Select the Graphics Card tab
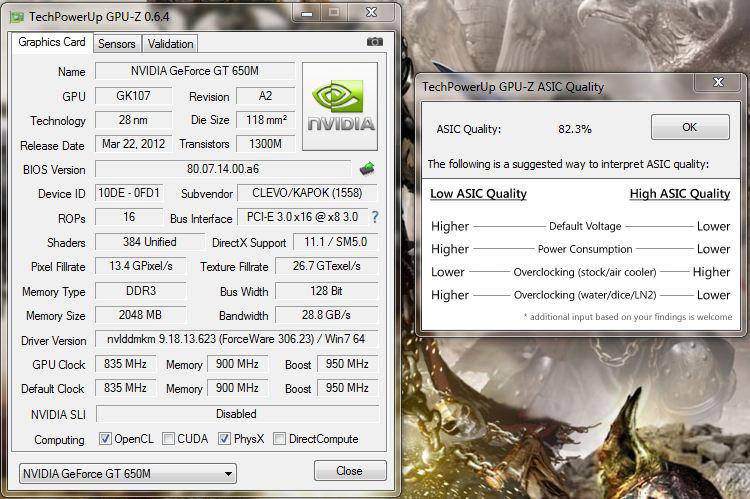Screen dimensions: 750x499 52,42
